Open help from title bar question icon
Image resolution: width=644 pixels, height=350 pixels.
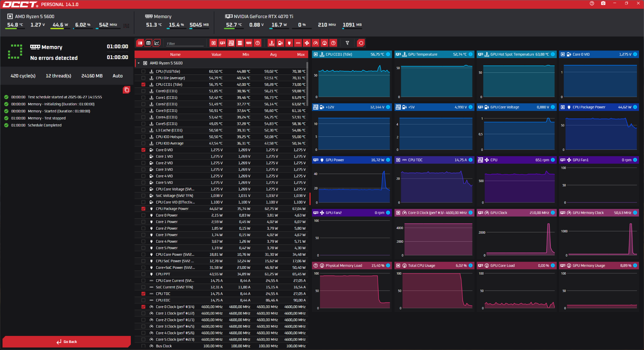point(592,3)
